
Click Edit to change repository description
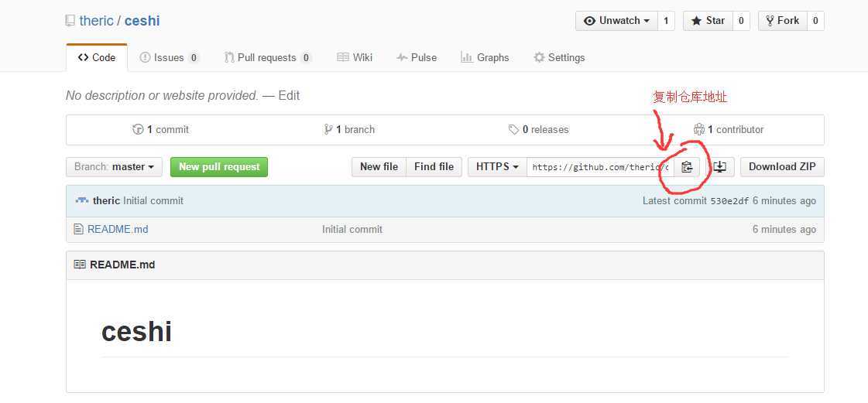[289, 96]
